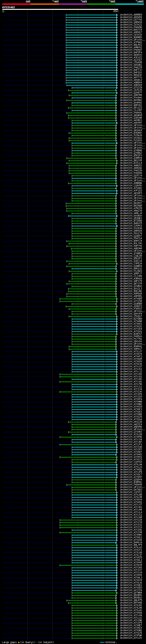The height and width of the screenshot is (644, 146).
Task: Open hit UniRef100_P48494
Action: (131, 173)
